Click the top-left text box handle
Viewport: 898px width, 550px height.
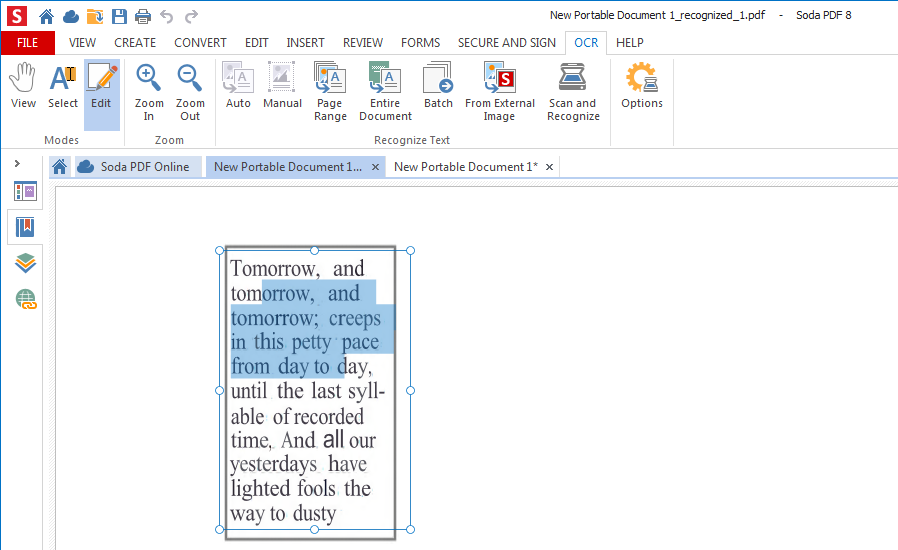[x=219, y=250]
